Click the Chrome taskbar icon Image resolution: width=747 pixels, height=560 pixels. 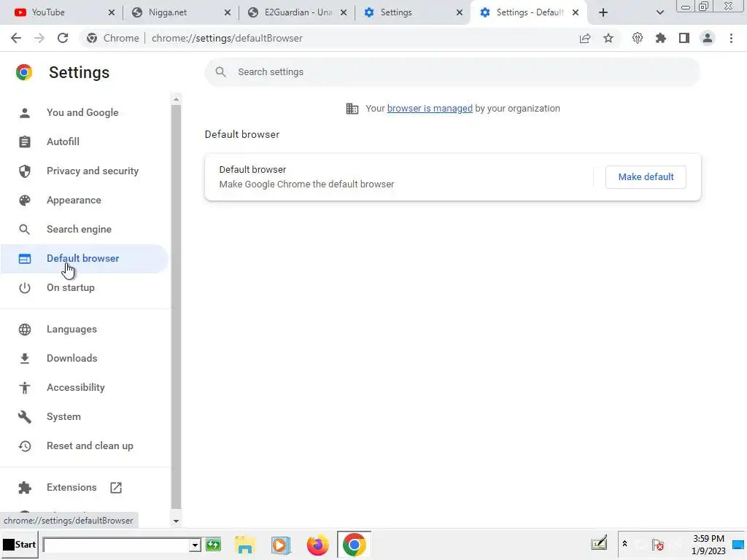tap(354, 544)
